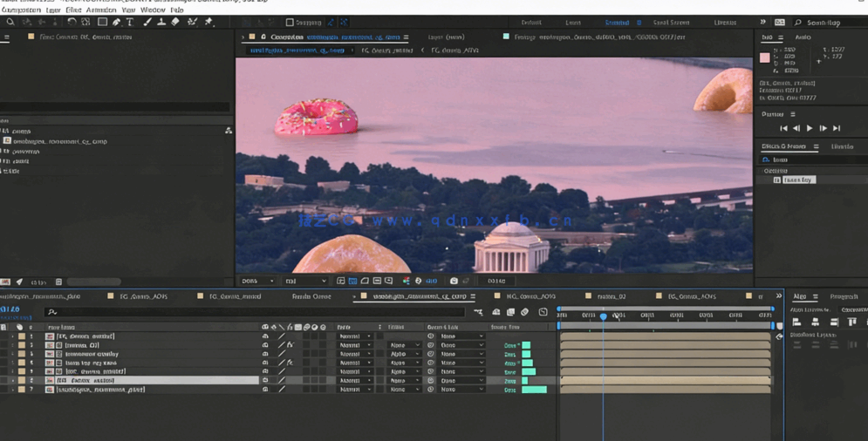Open the Animation menu
The image size is (868, 441).
100,10
